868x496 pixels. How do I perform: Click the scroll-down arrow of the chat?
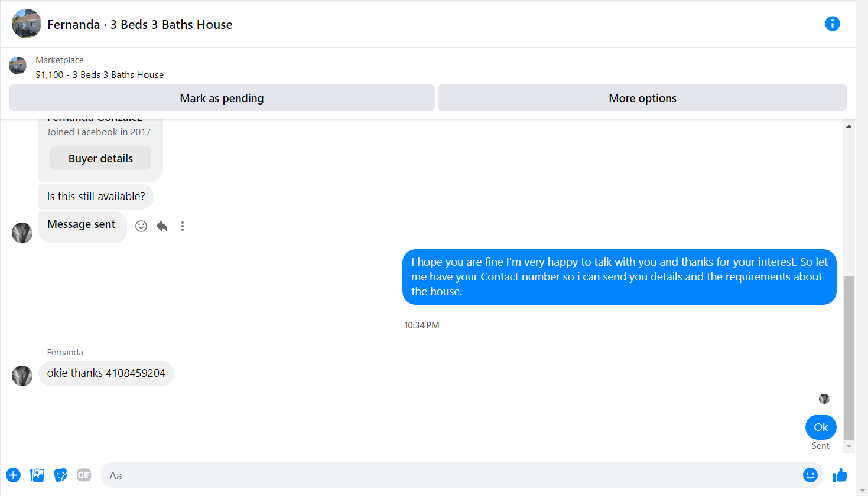[x=849, y=446]
